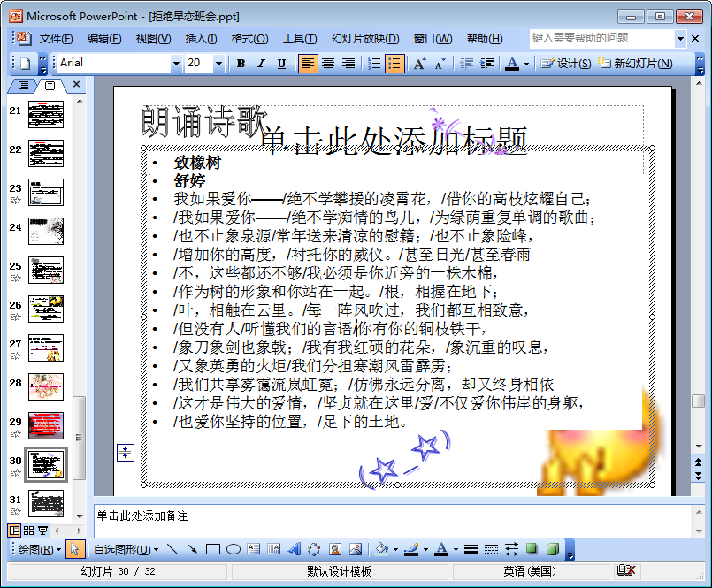The height and width of the screenshot is (588, 712).
Task: Insert diagram or organization chart
Action: (x=315, y=549)
